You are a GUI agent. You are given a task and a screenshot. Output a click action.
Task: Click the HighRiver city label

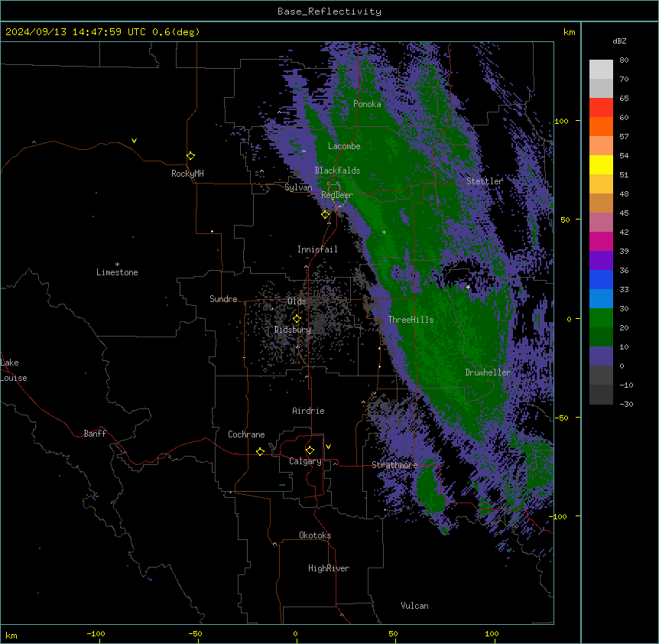329,568
